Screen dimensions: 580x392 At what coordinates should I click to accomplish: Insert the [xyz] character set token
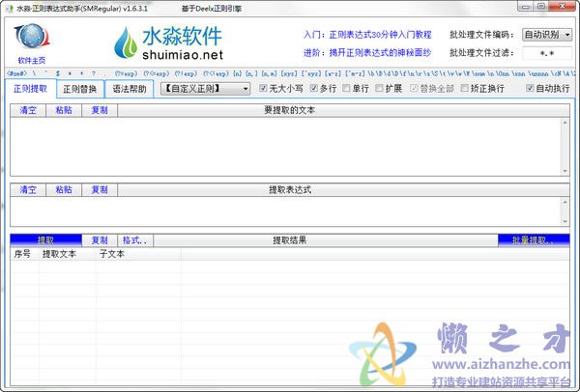click(289, 73)
